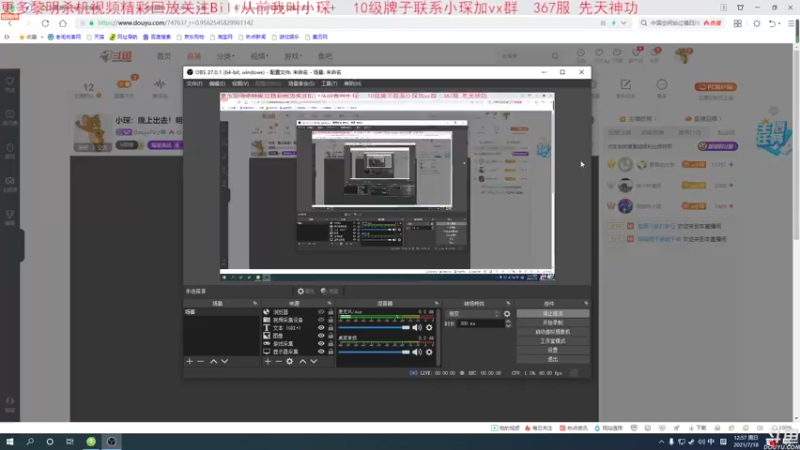Lock the 显示器采集 source
Screen dimensions: 800x450
click(x=331, y=352)
